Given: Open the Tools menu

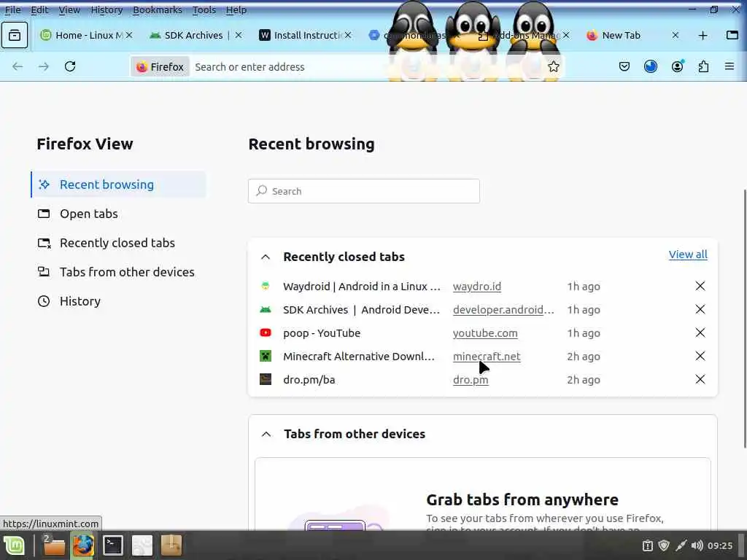Looking at the screenshot, I should click(x=204, y=10).
